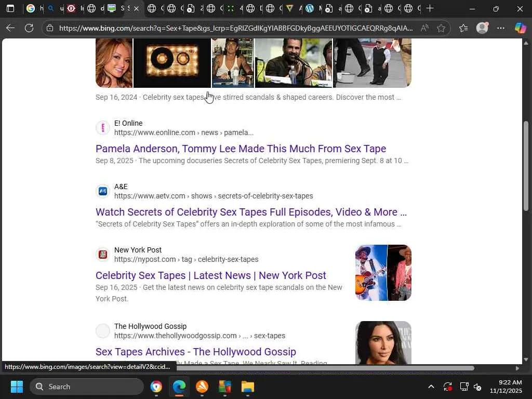This screenshot has height=399, width=532.
Task: Click the address bar URL field
Action: (x=236, y=28)
